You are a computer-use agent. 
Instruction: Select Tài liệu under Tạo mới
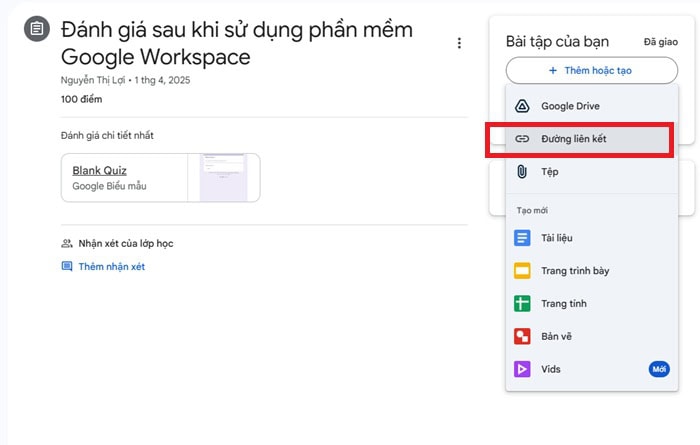pos(557,238)
